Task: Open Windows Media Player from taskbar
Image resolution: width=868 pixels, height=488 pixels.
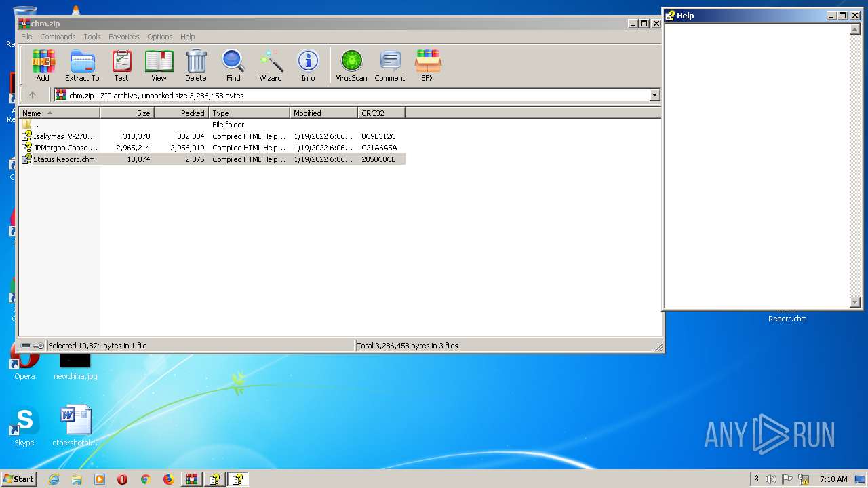Action: pos(100,479)
